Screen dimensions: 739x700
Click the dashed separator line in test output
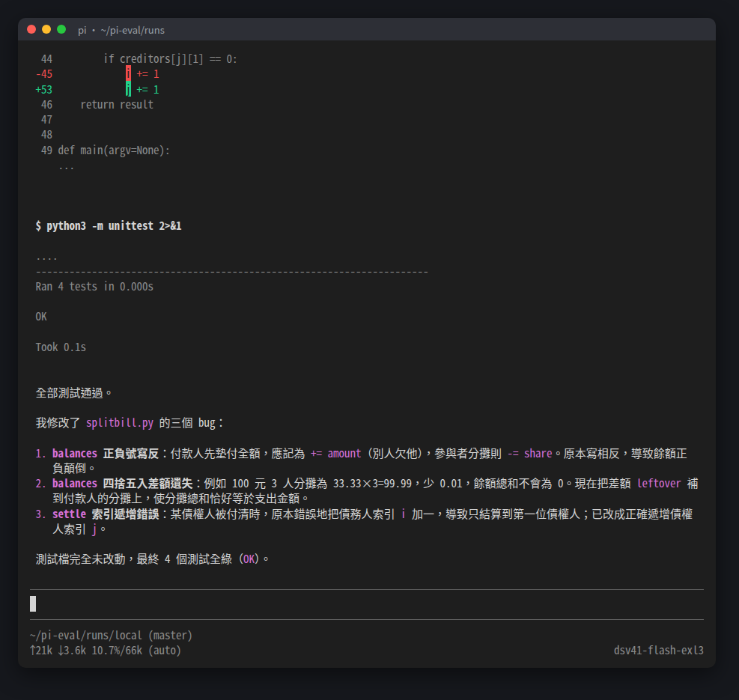[x=232, y=272]
